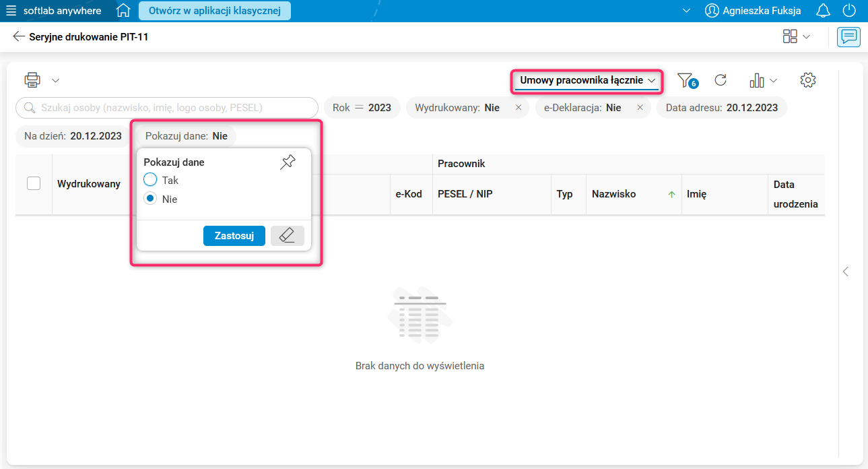Viewport: 868px width, 469px height.
Task: Toggle the select-all header checkbox
Action: 34,183
